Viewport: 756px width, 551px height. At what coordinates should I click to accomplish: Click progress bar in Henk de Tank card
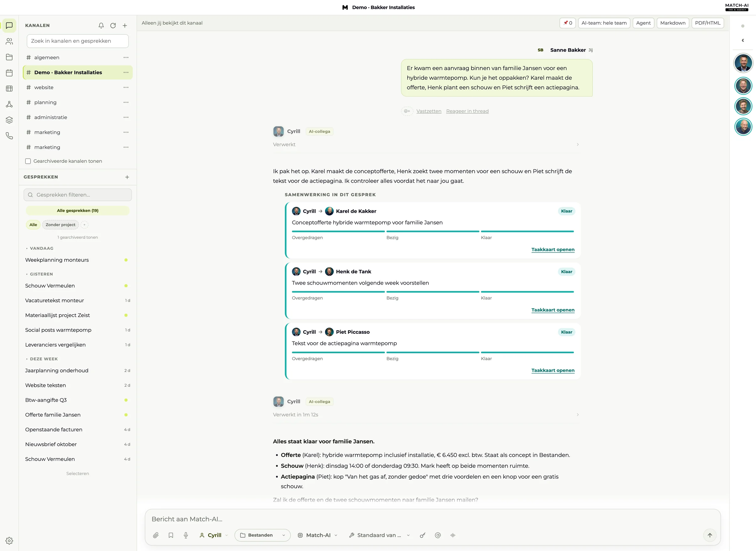[x=433, y=292]
